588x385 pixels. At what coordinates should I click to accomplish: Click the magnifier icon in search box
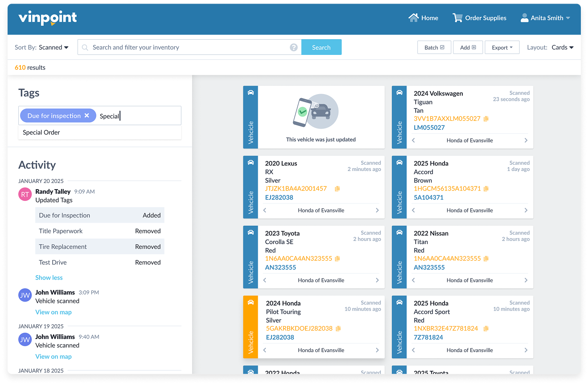point(85,47)
